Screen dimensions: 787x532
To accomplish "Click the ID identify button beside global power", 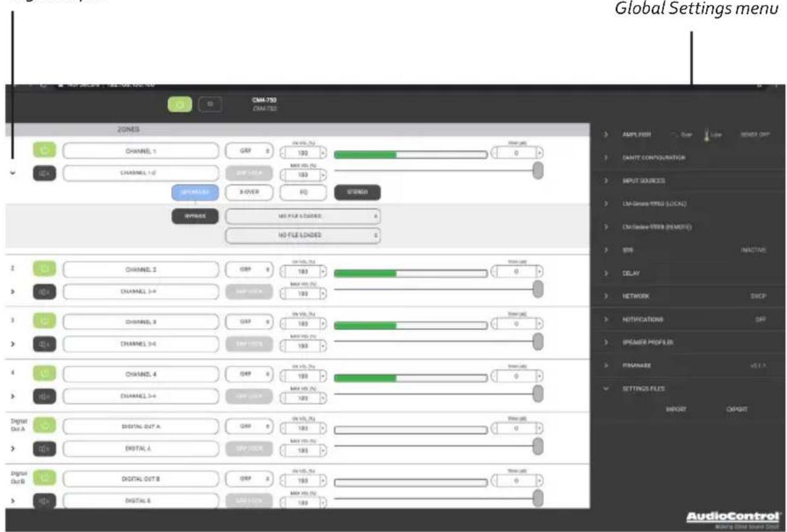I will tap(210, 105).
